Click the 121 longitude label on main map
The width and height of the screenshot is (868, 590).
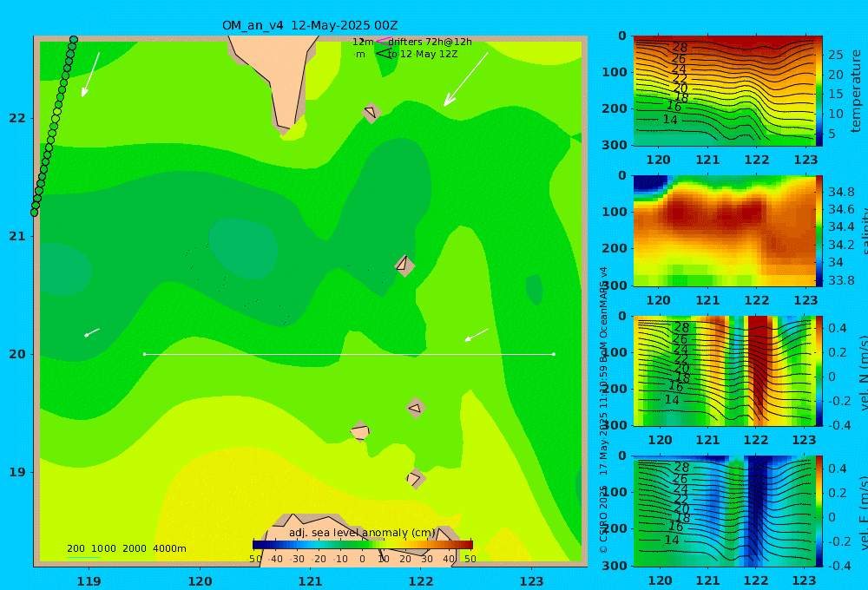pos(311,581)
